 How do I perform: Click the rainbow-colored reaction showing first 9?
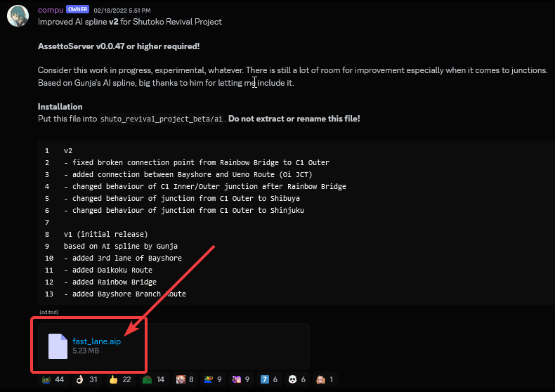(213, 379)
